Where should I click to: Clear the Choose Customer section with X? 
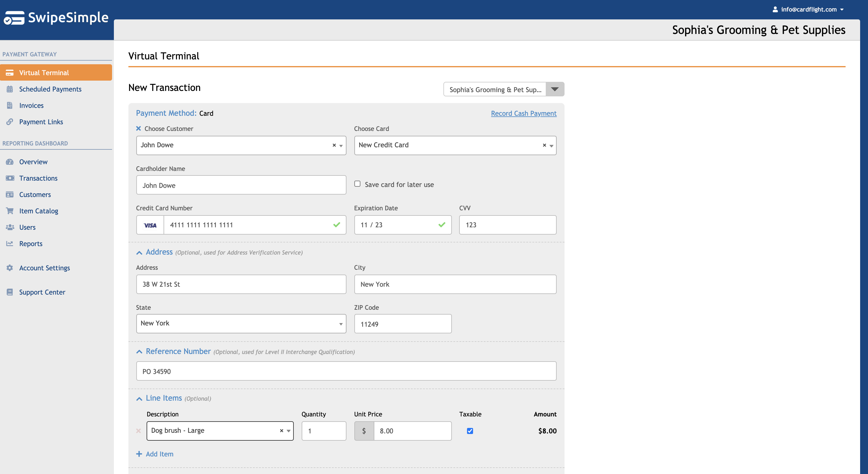coord(138,129)
